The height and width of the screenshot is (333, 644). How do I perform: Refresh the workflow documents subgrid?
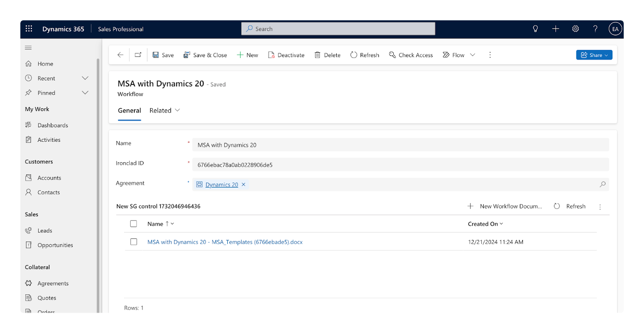[x=570, y=206]
